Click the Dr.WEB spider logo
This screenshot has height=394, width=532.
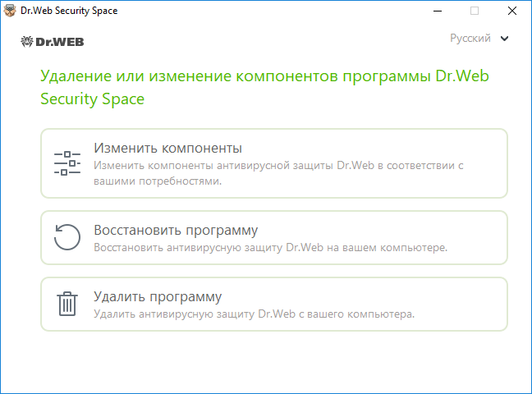point(52,42)
